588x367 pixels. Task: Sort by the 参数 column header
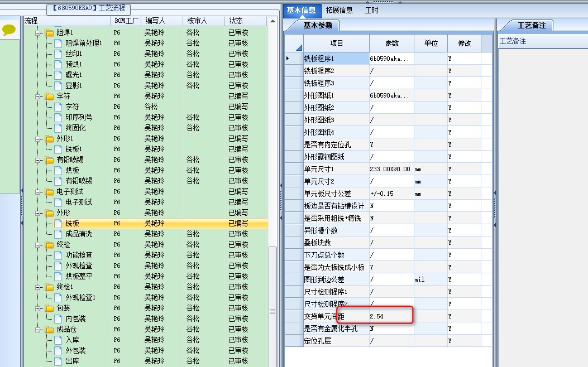pyautogui.click(x=392, y=43)
